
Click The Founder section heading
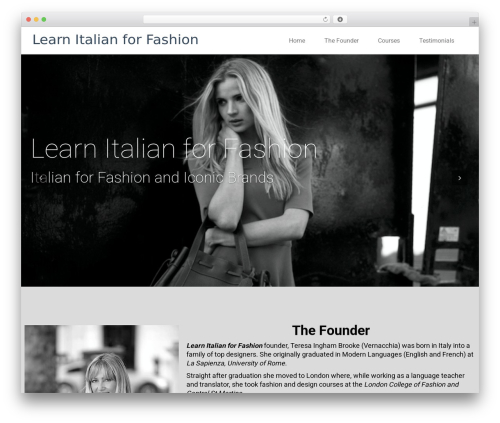(331, 330)
